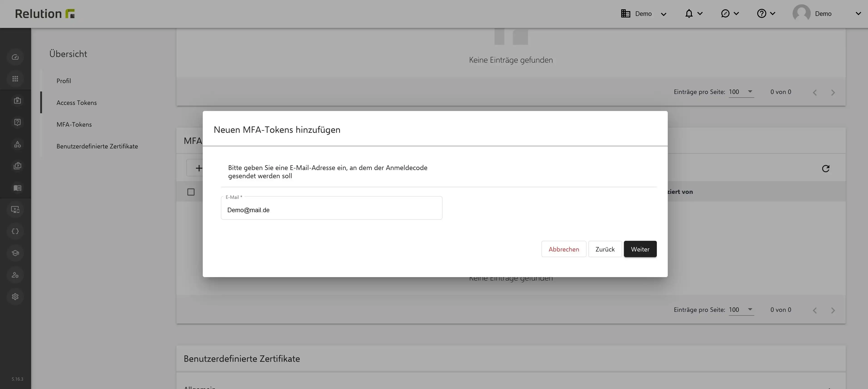Select Access Tokens in the overview menu
Screen dimensions: 868x389
(77, 103)
